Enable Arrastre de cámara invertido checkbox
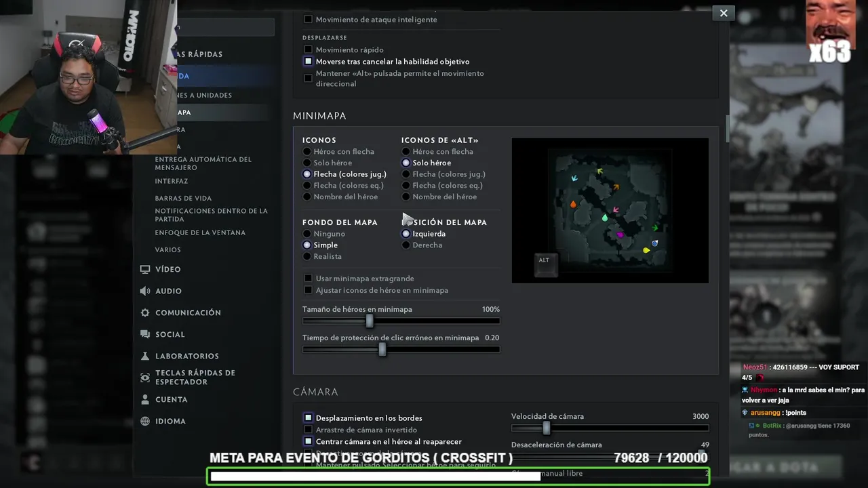868x488 pixels. coord(309,430)
